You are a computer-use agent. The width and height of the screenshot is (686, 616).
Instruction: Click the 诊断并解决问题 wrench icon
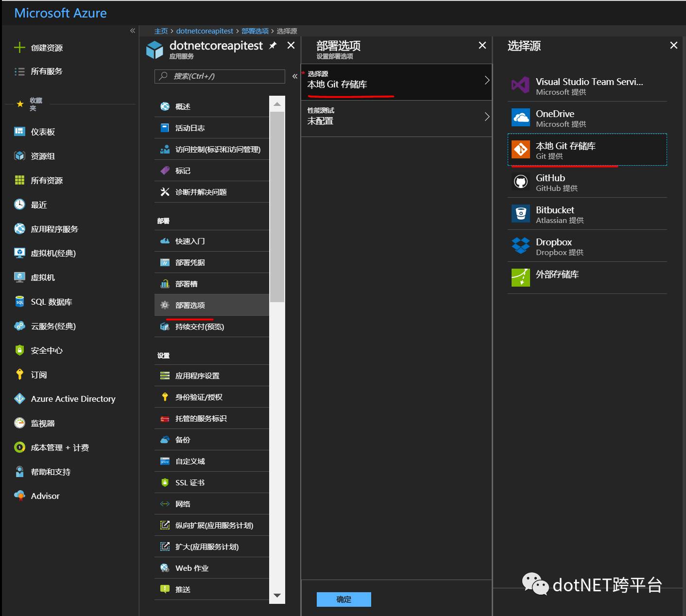click(x=165, y=192)
